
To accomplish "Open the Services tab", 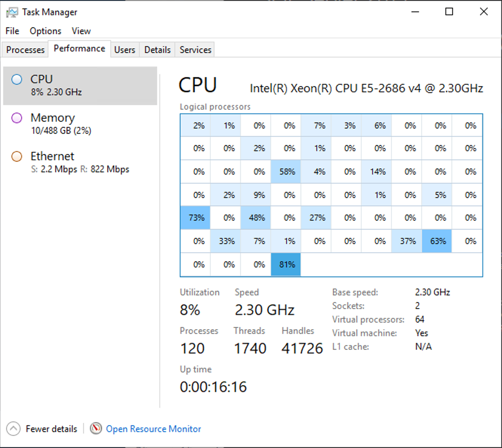I will (195, 50).
